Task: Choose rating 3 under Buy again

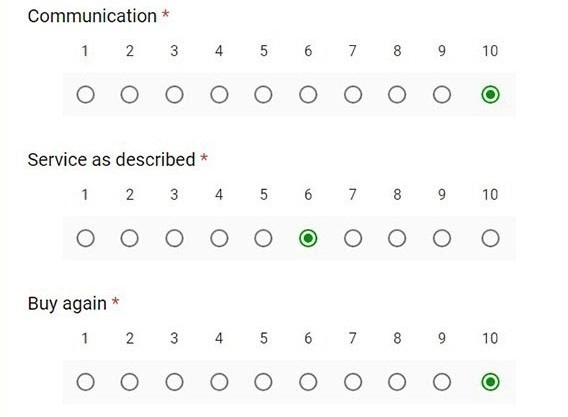Action: click(x=174, y=382)
